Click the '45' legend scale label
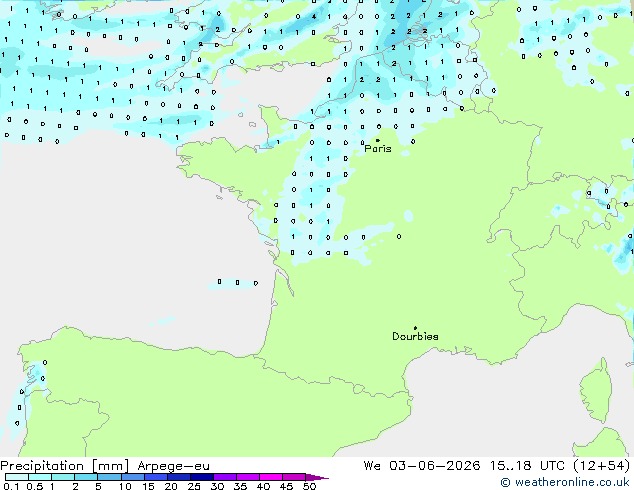634x490 pixels. pyautogui.click(x=286, y=486)
